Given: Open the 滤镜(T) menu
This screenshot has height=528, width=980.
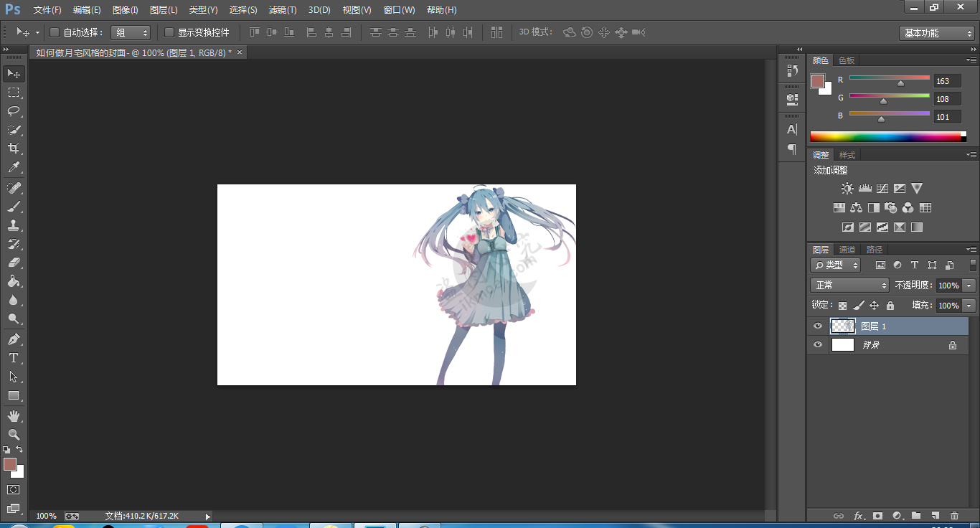Looking at the screenshot, I should (282, 10).
